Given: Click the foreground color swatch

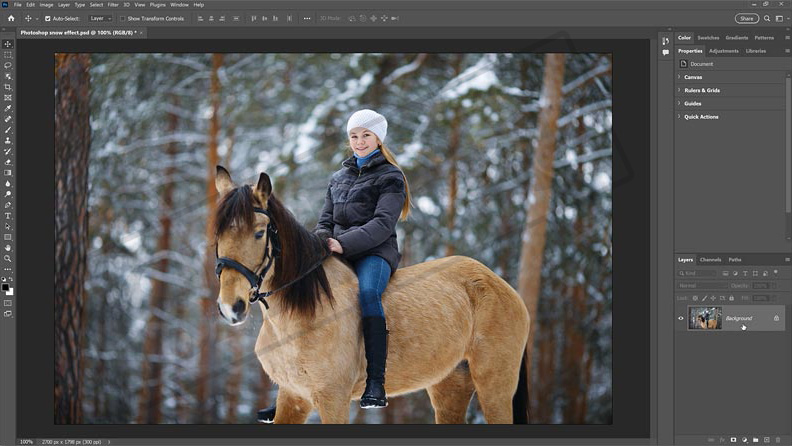Looking at the screenshot, I should click(x=6, y=288).
